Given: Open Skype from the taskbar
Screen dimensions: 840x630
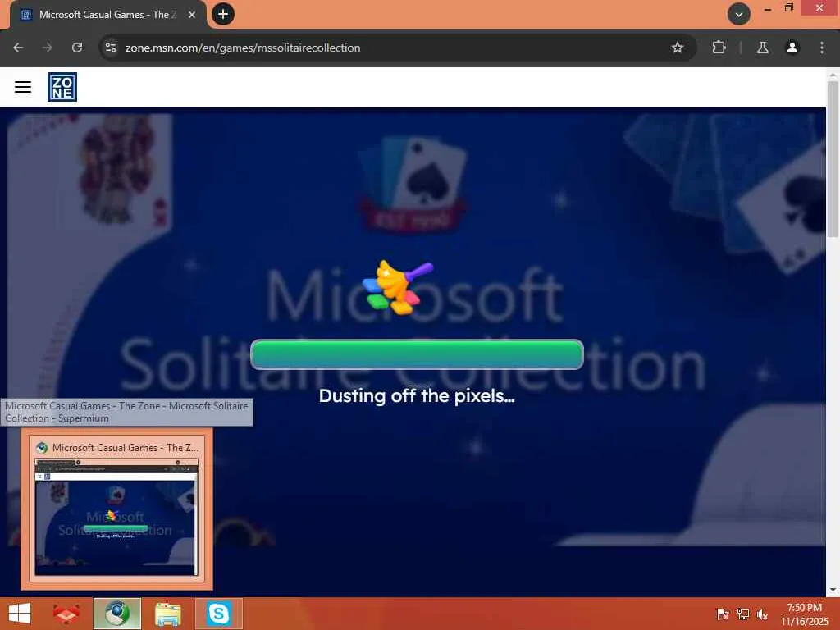Looking at the screenshot, I should point(218,614).
